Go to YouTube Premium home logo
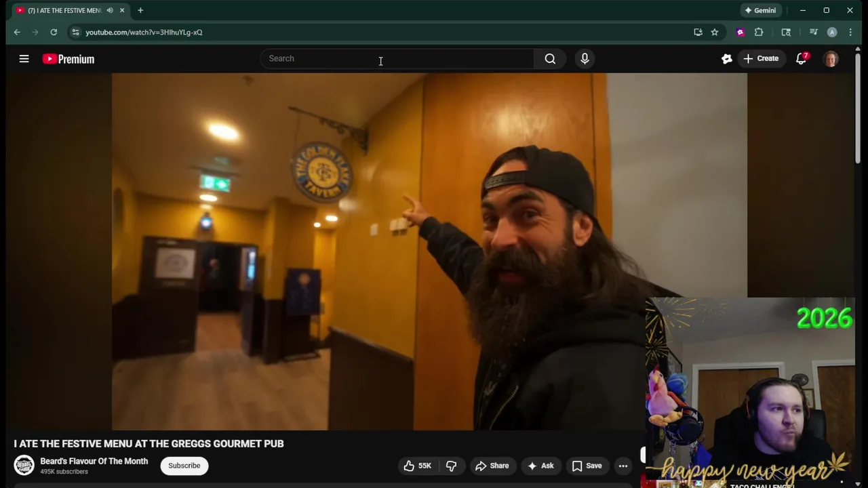This screenshot has width=868, height=488. pos(68,59)
